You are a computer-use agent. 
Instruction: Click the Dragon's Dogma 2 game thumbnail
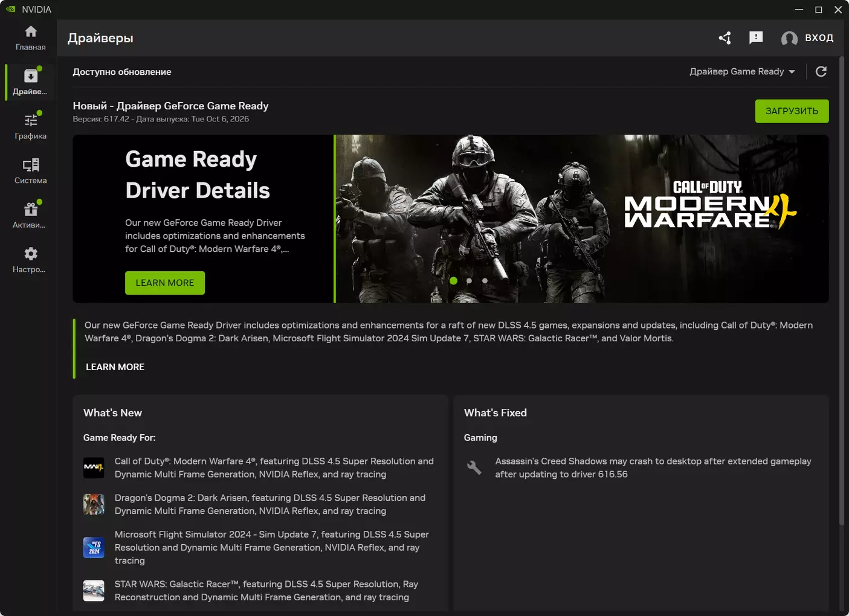94,504
